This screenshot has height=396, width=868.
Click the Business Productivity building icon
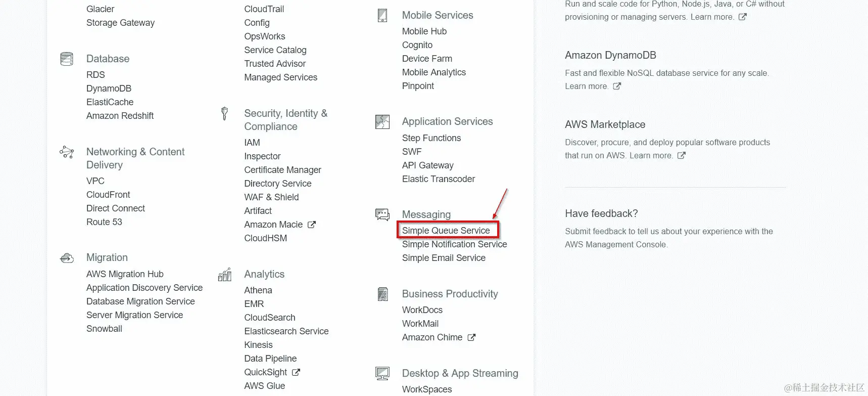(382, 294)
